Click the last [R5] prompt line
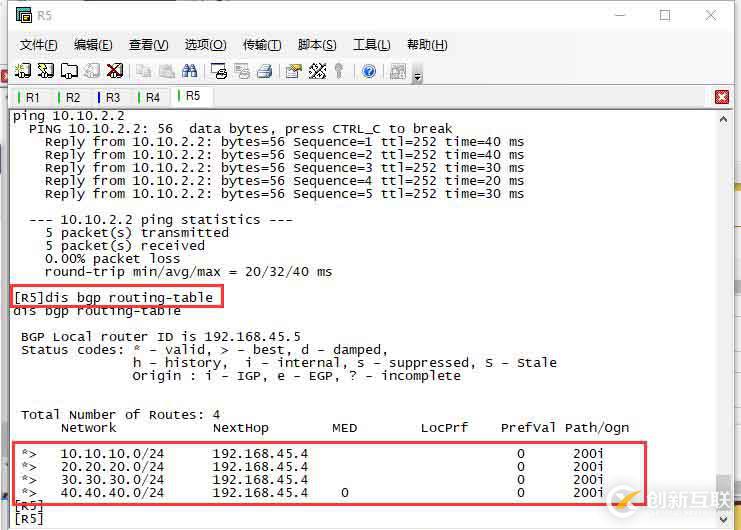The image size is (741, 530). click(x=29, y=519)
